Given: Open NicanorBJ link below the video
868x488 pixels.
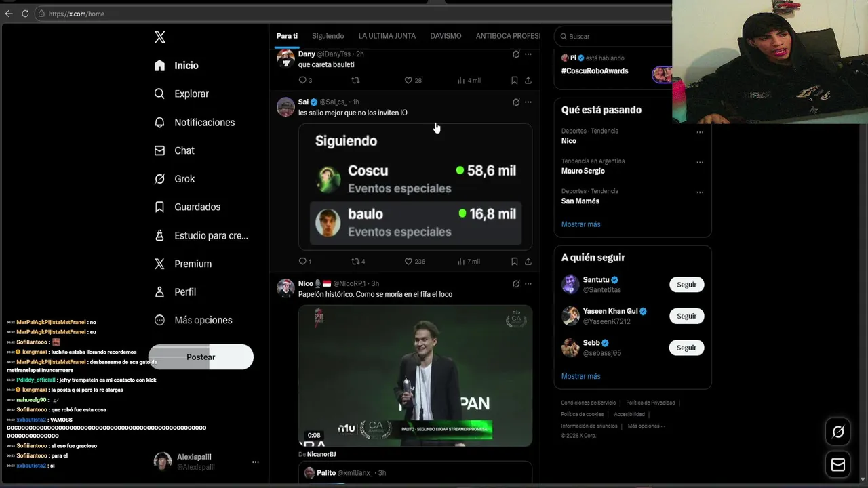Looking at the screenshot, I should click(x=321, y=454).
